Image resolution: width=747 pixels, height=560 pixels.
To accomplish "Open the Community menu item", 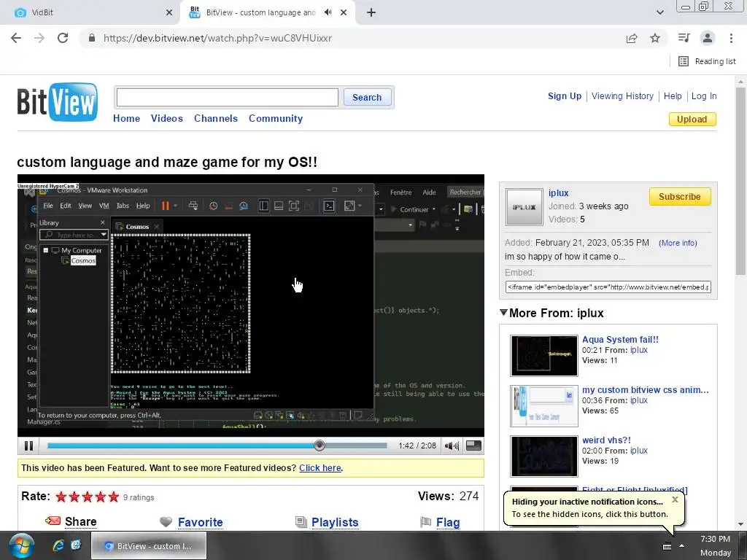I will pos(275,119).
